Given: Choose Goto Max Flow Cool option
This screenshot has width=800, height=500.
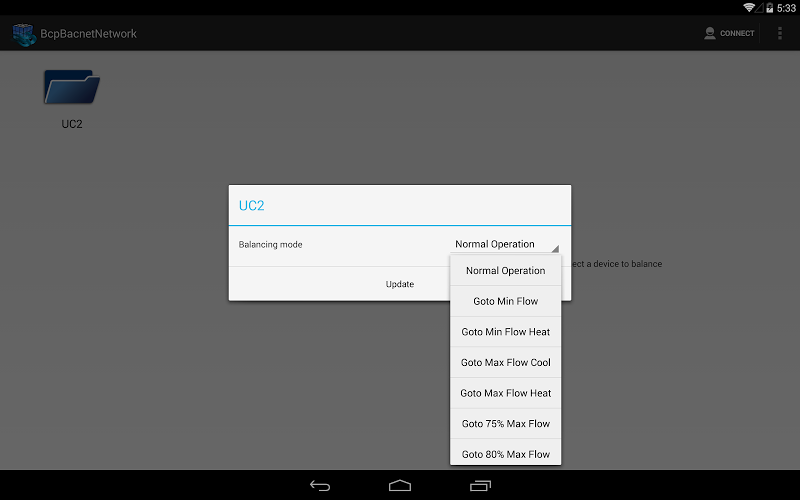Looking at the screenshot, I should 506,363.
